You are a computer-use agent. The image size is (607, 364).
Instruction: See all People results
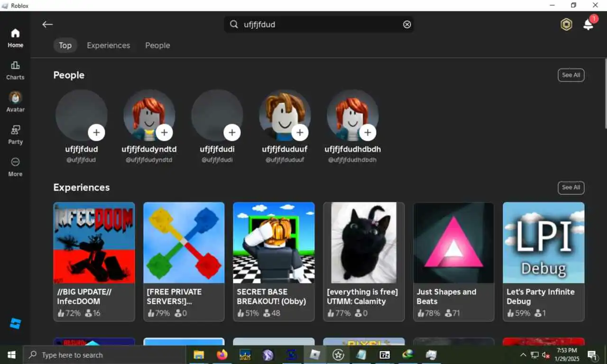coord(571,75)
